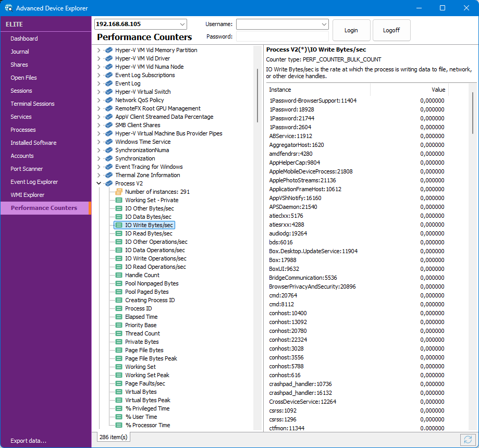Select the crashpad_handler:10736 instance row
The image size is (479, 448).
tap(357, 384)
